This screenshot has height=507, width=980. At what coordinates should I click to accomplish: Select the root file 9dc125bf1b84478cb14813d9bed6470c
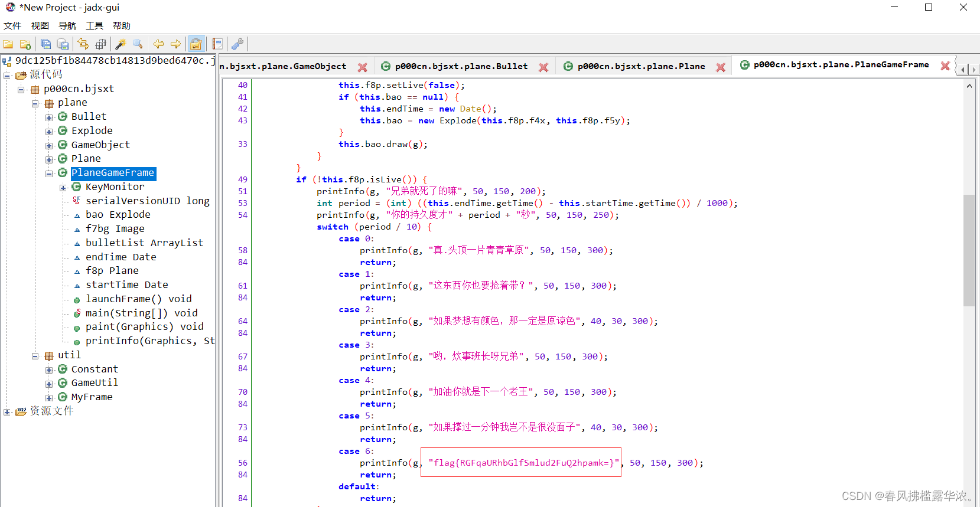click(x=115, y=60)
